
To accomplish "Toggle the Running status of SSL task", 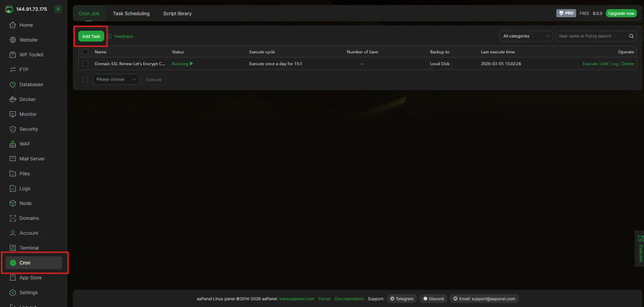I will (x=182, y=64).
